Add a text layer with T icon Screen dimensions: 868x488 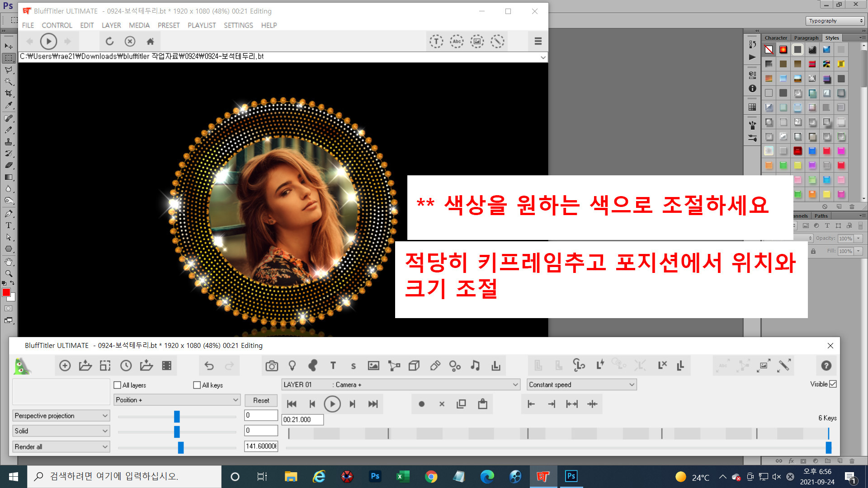(333, 366)
